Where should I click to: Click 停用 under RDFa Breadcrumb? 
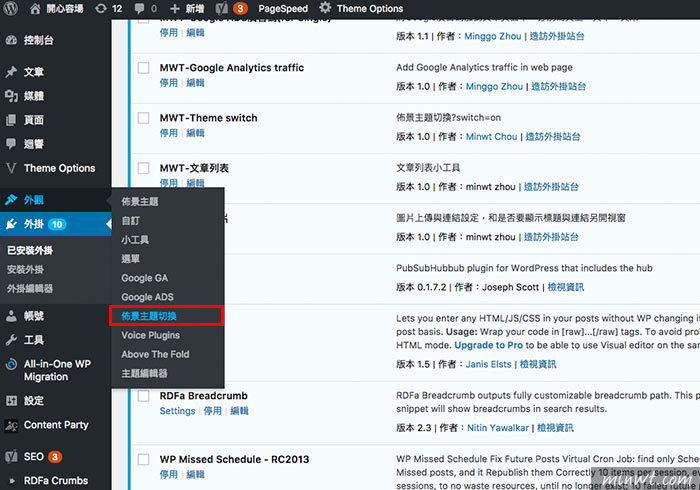coord(212,411)
